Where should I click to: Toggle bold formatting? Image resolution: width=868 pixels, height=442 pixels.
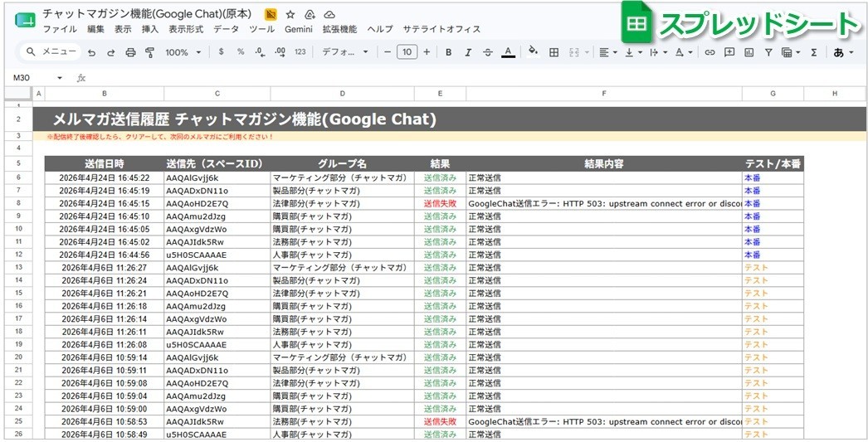(448, 52)
